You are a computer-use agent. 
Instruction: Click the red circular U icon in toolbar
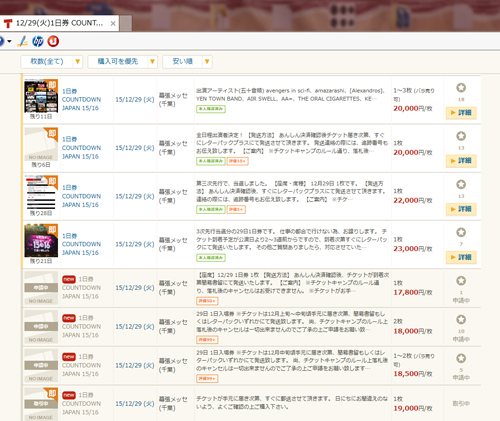point(53,41)
